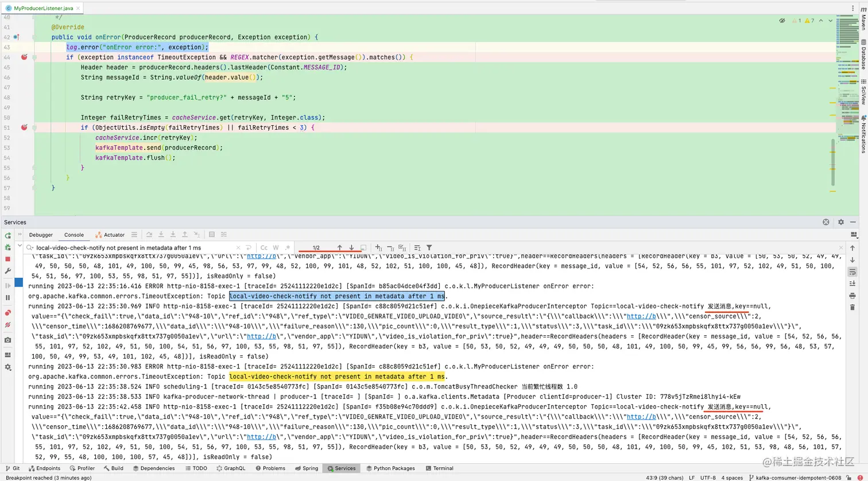The image size is (868, 481).
Task: Expand search history chevron beside search field
Action: click(x=30, y=247)
